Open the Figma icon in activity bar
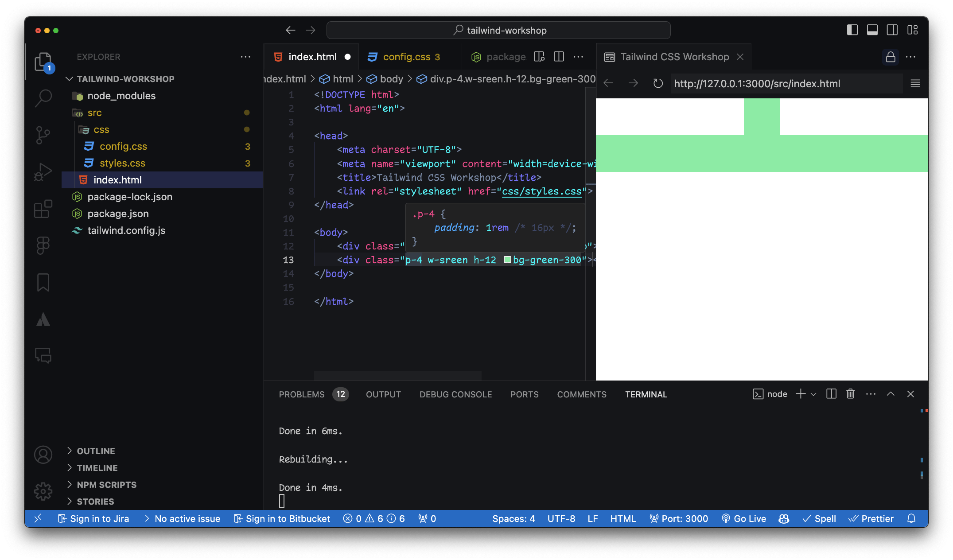Viewport: 953px width, 560px height. click(x=43, y=245)
